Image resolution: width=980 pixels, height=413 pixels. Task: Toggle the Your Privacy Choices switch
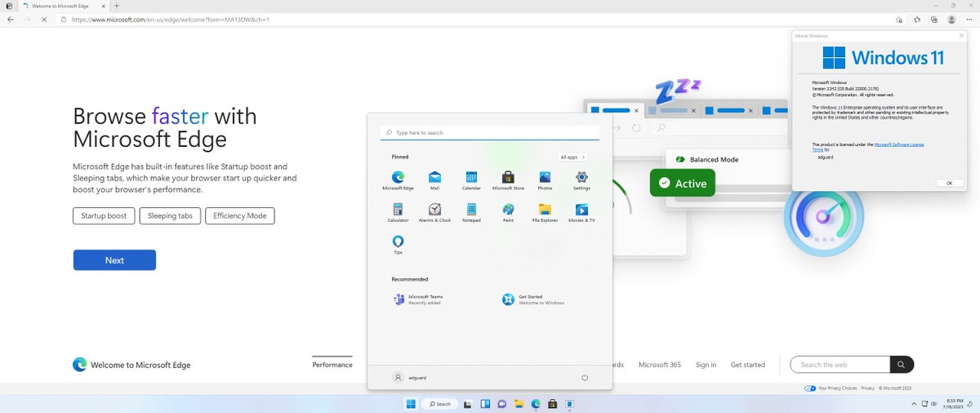point(810,389)
